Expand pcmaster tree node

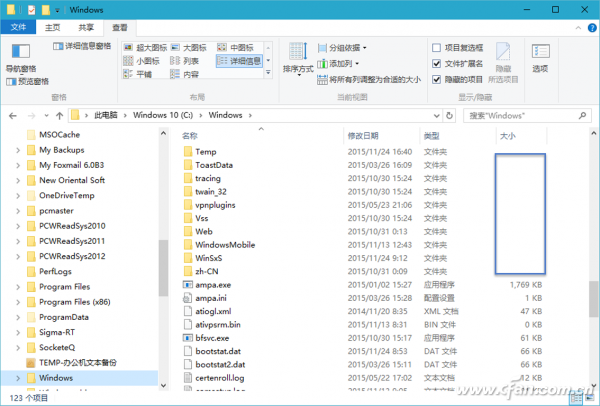pyautogui.click(x=18, y=211)
